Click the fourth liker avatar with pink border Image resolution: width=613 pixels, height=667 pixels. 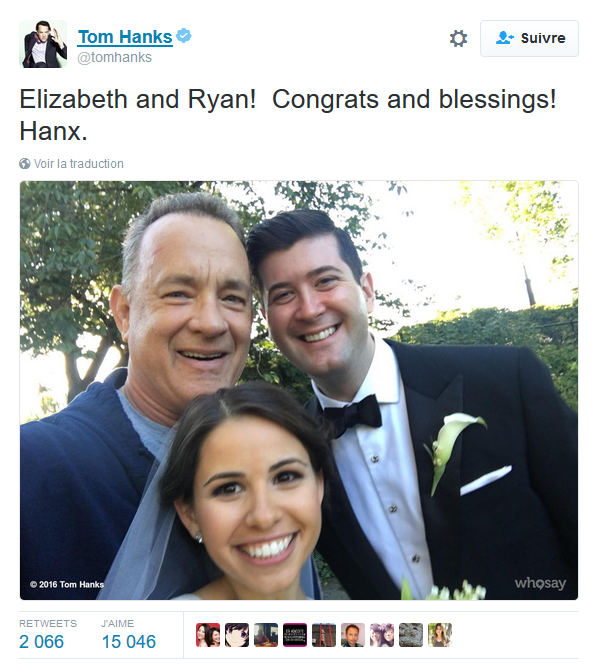tap(295, 635)
